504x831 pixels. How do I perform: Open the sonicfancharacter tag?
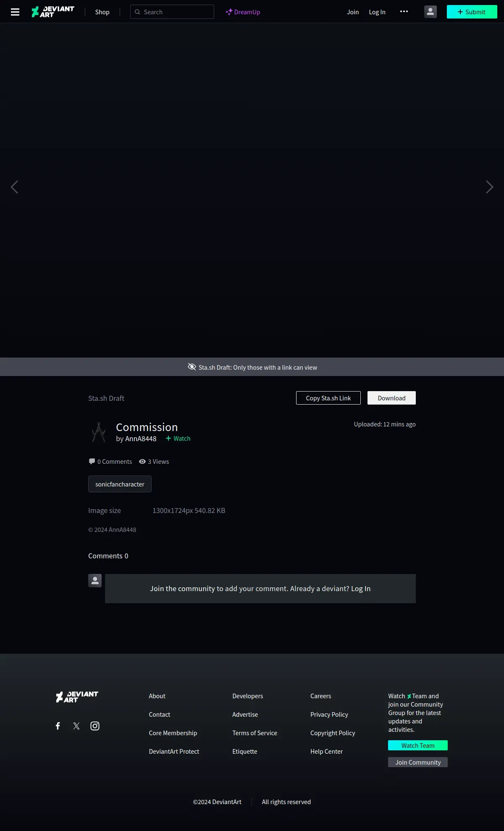click(x=120, y=484)
